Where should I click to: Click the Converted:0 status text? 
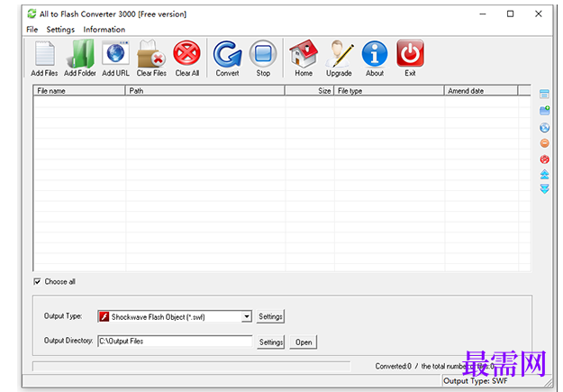pos(393,366)
